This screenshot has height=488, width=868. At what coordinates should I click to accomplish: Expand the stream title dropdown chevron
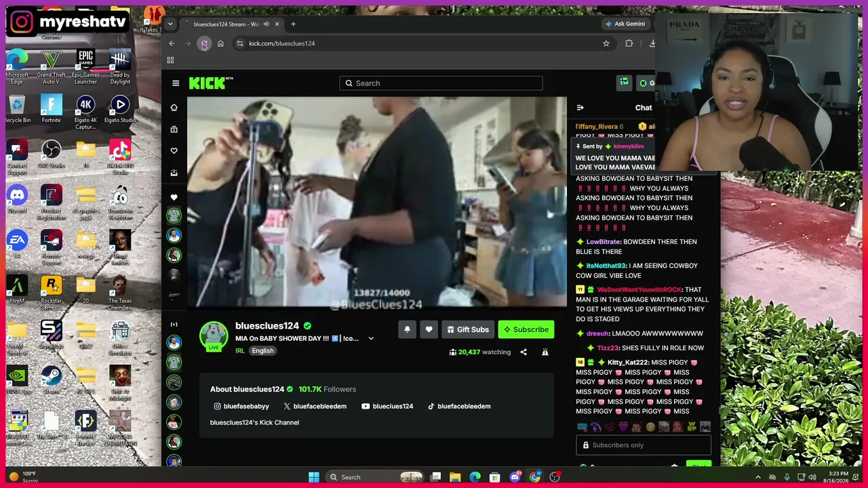(371, 339)
